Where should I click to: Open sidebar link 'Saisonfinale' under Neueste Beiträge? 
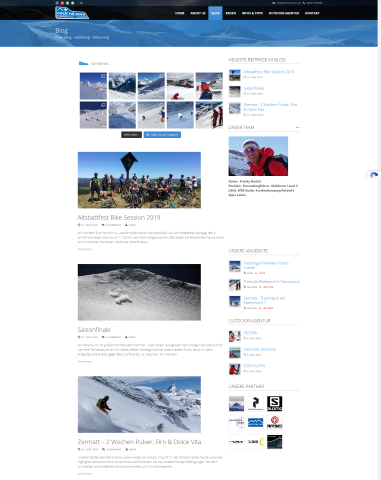[x=254, y=88]
